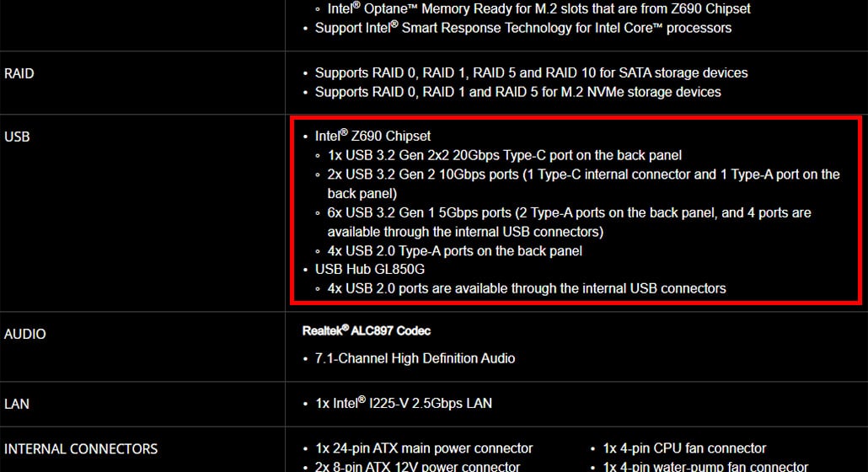
Task: Click the RAID row label
Action: coord(19,73)
